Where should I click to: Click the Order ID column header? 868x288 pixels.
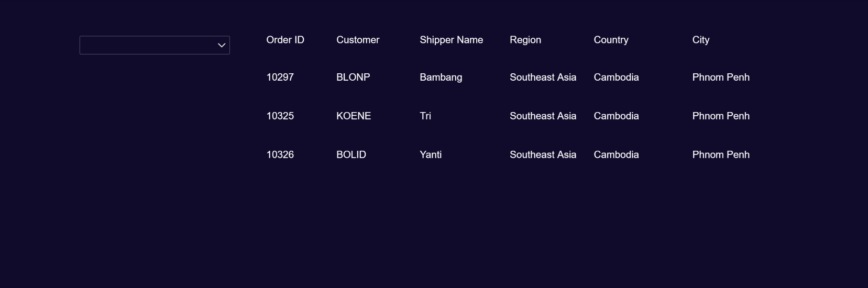pos(285,40)
